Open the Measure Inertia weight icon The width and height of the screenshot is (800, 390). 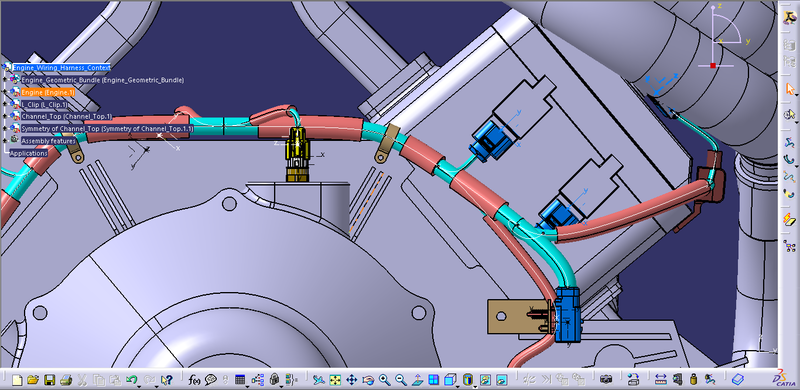tap(693, 380)
